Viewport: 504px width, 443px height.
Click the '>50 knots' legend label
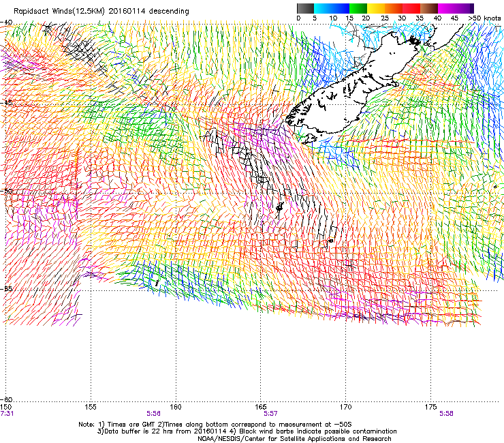[x=484, y=18]
